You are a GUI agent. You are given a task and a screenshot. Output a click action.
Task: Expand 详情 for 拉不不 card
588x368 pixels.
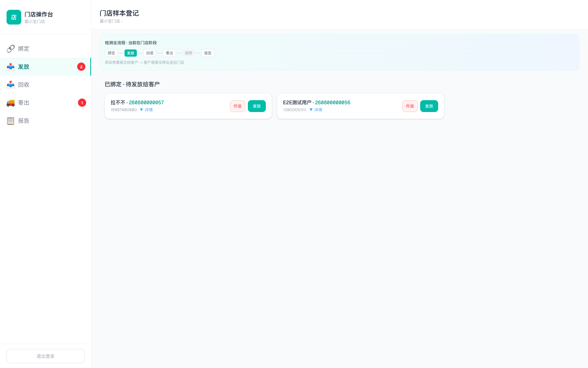(x=146, y=110)
